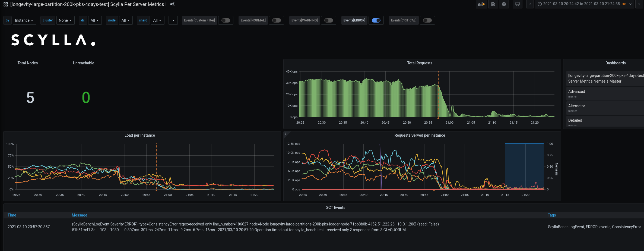Viewport: 644px width, 251px height.
Task: Turn on the Events[CRITICAL] toggle
Action: pyautogui.click(x=427, y=20)
